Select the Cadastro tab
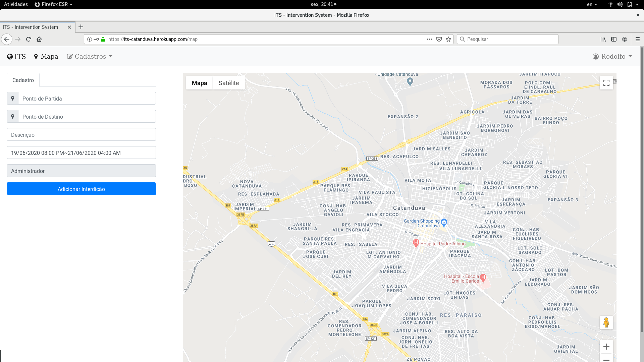The image size is (644, 362). pyautogui.click(x=23, y=80)
